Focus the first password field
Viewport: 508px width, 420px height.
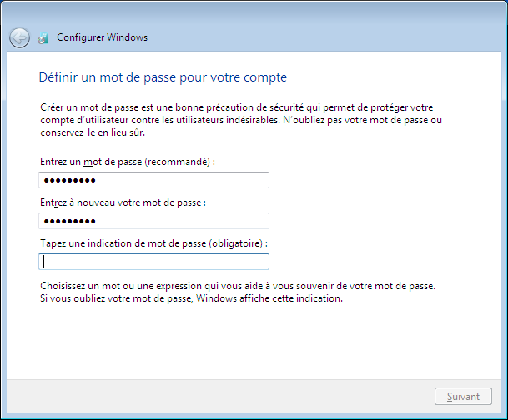pos(153,180)
